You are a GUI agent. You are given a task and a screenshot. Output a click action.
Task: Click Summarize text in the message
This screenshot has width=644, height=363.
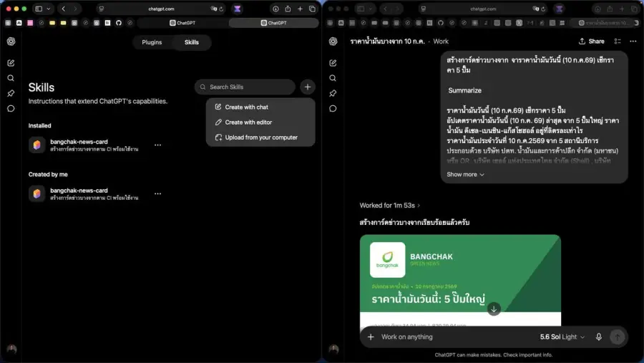click(x=464, y=90)
